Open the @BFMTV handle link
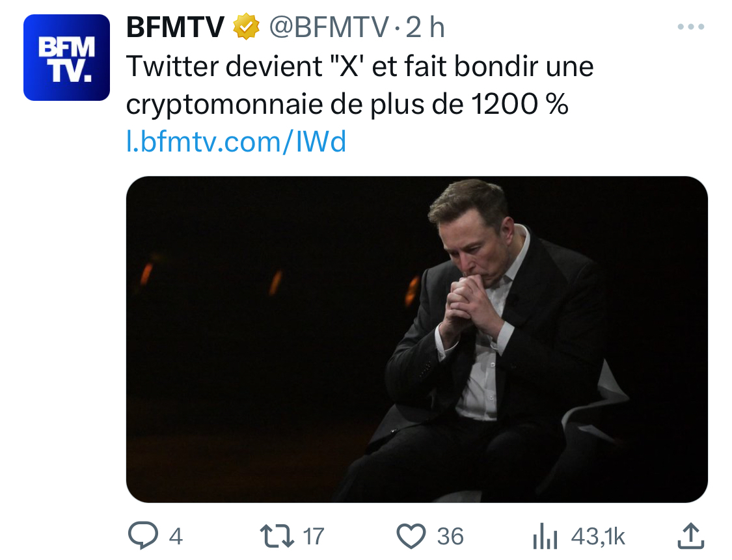 (329, 27)
